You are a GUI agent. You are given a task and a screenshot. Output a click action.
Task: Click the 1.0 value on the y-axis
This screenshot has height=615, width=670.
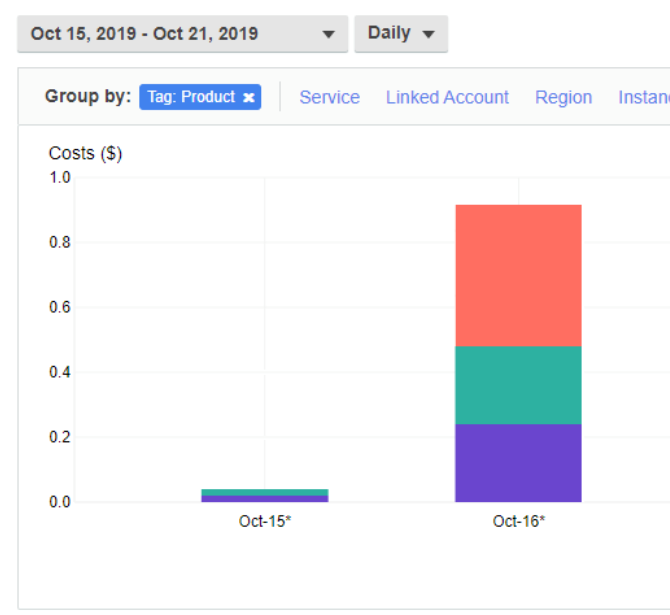point(60,178)
